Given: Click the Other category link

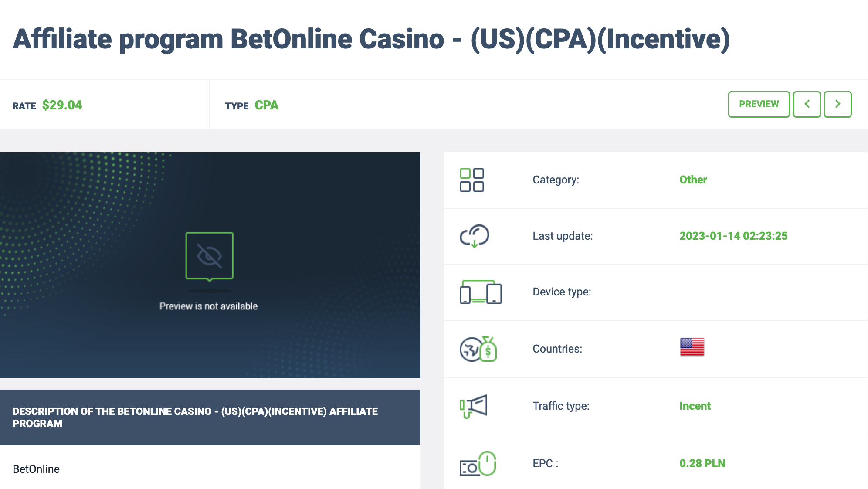Looking at the screenshot, I should point(693,180).
